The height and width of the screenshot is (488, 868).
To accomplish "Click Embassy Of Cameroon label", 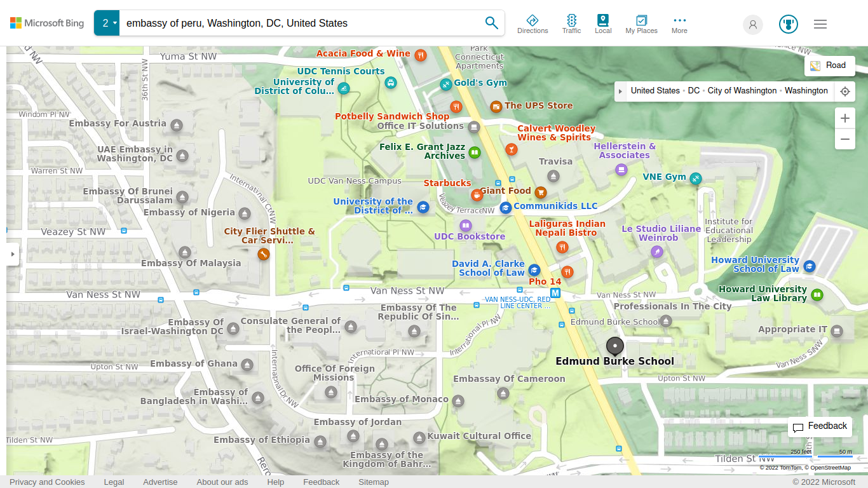I will click(509, 379).
